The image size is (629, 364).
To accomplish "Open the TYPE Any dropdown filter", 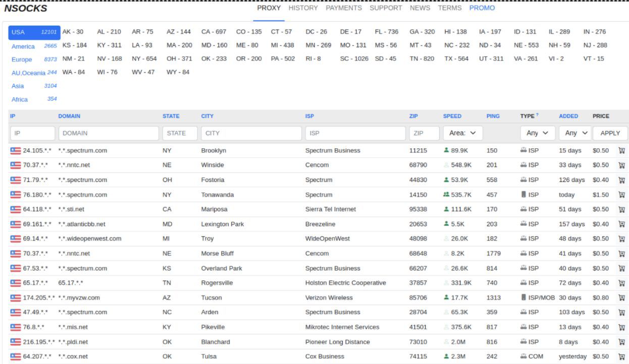I will click(537, 133).
